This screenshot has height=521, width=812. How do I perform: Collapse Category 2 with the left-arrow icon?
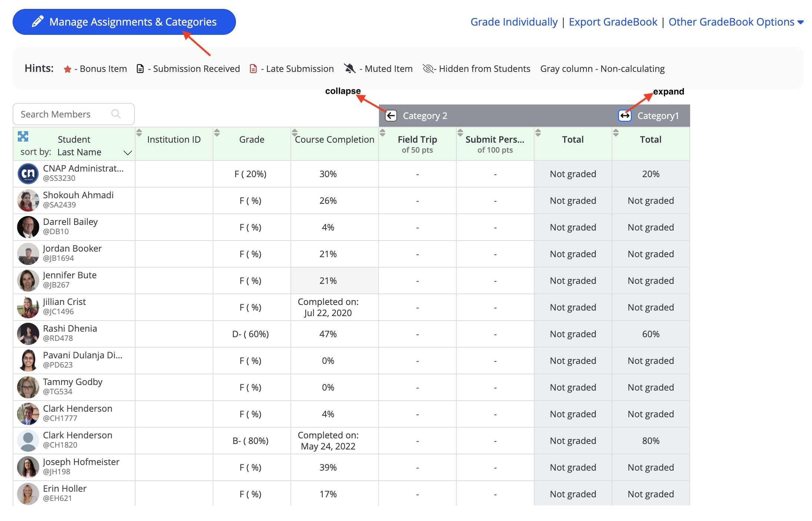point(391,116)
